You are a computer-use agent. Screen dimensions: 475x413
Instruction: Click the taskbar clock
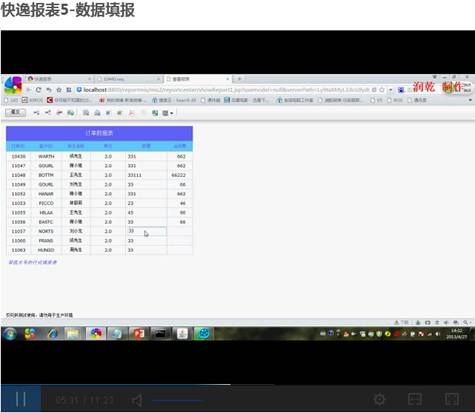(x=457, y=334)
